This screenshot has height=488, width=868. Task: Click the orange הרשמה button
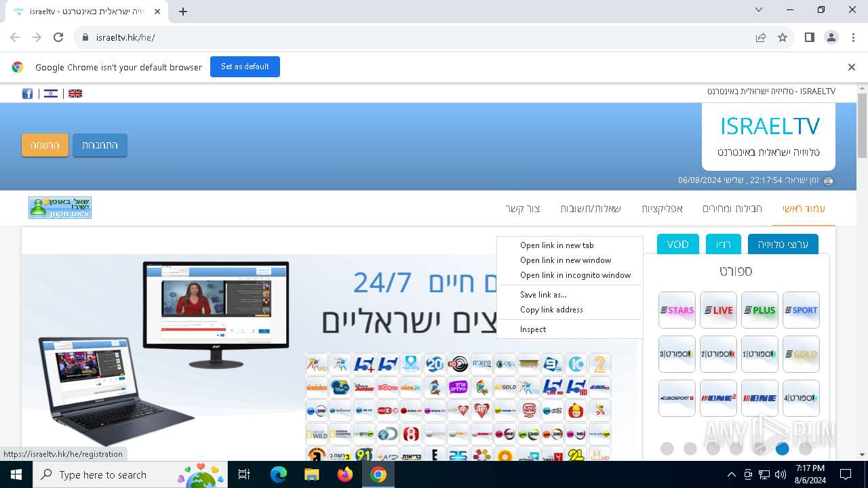[x=45, y=145]
